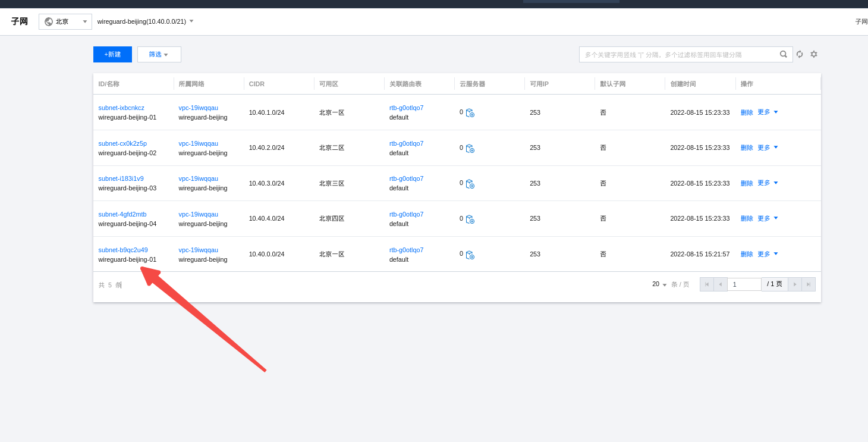Click the wireguard-beijing-03 subnet name
The image size is (868, 442).
coord(127,188)
